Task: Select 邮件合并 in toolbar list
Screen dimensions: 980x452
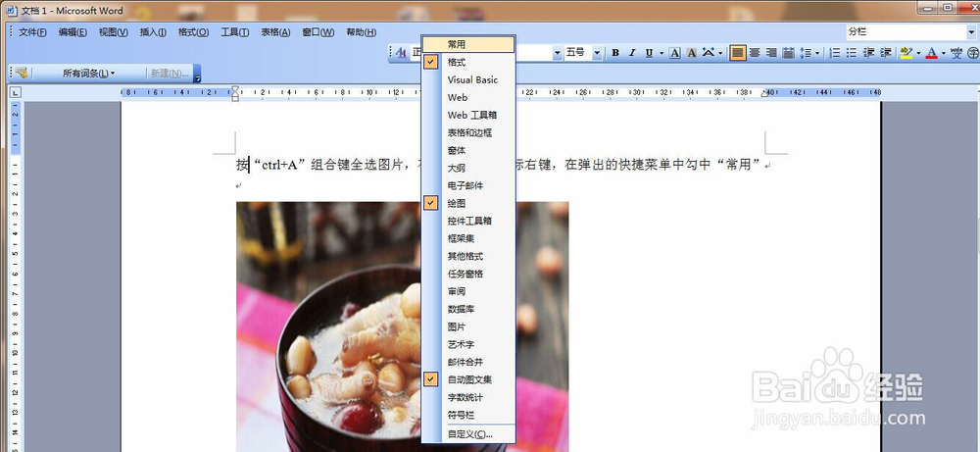Action: [468, 362]
